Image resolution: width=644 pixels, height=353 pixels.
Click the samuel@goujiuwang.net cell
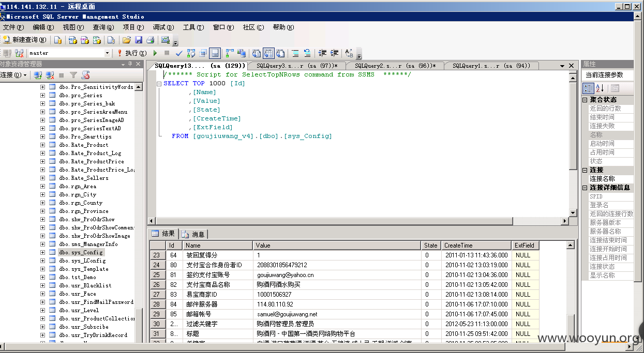point(337,314)
